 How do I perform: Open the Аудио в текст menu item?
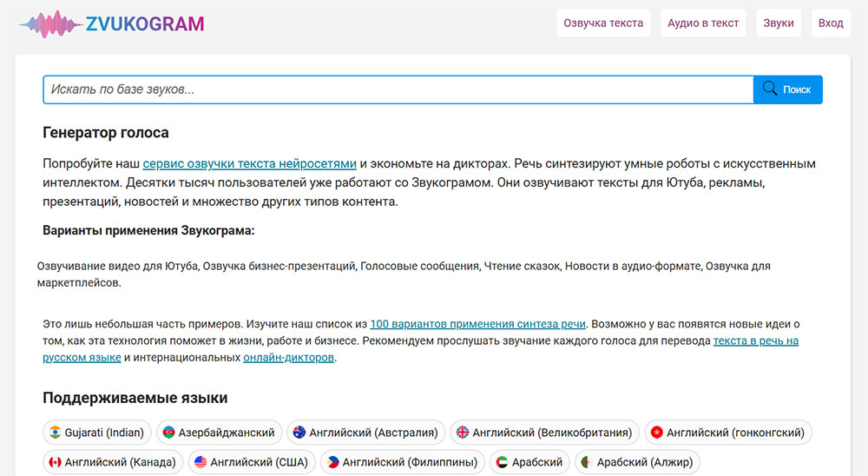tap(703, 23)
